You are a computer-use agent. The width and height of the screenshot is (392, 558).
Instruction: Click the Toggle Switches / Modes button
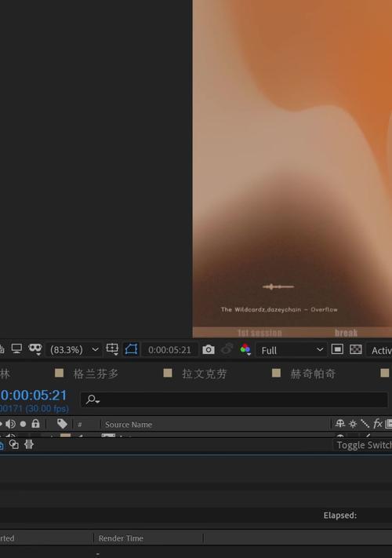pyautogui.click(x=363, y=445)
